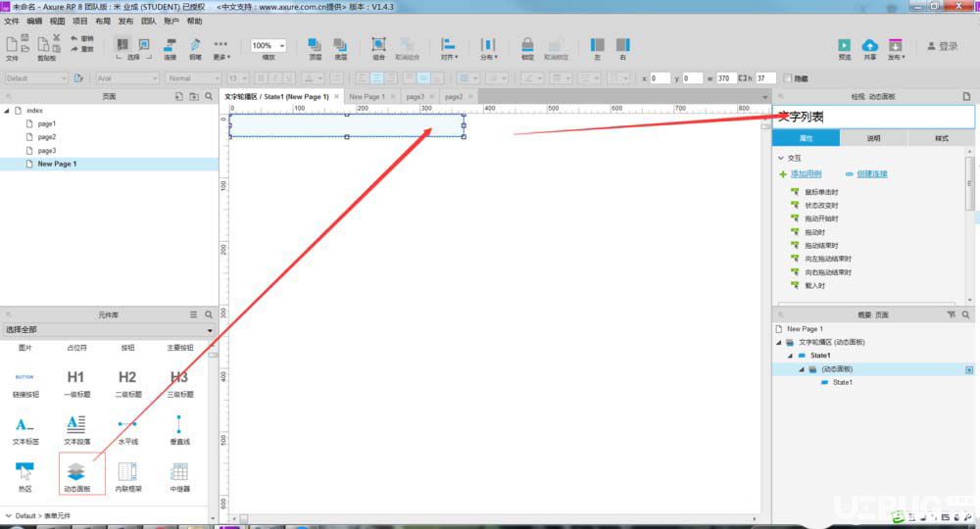
Task: Click the 锁定 (Lock) icon
Action: [527, 48]
